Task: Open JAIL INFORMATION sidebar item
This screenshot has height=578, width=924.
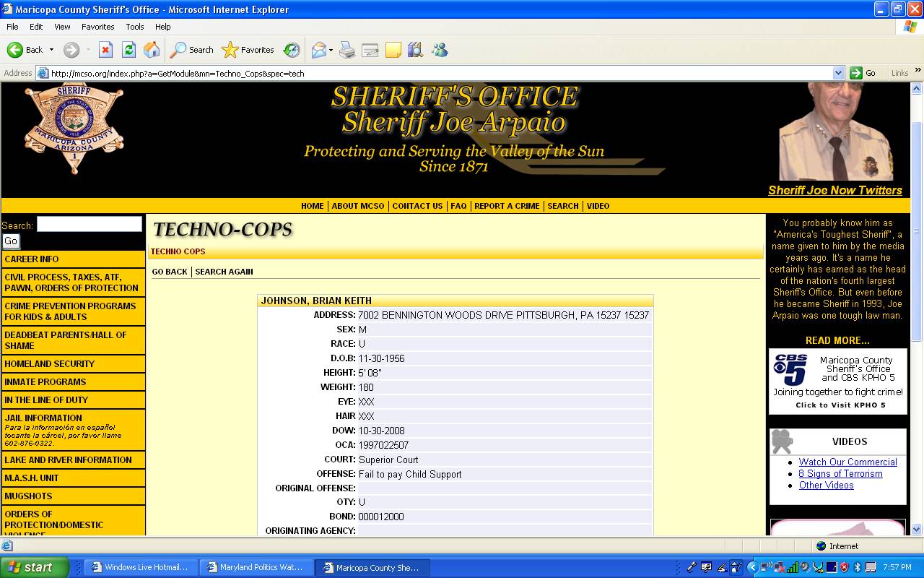Action: 74,430
